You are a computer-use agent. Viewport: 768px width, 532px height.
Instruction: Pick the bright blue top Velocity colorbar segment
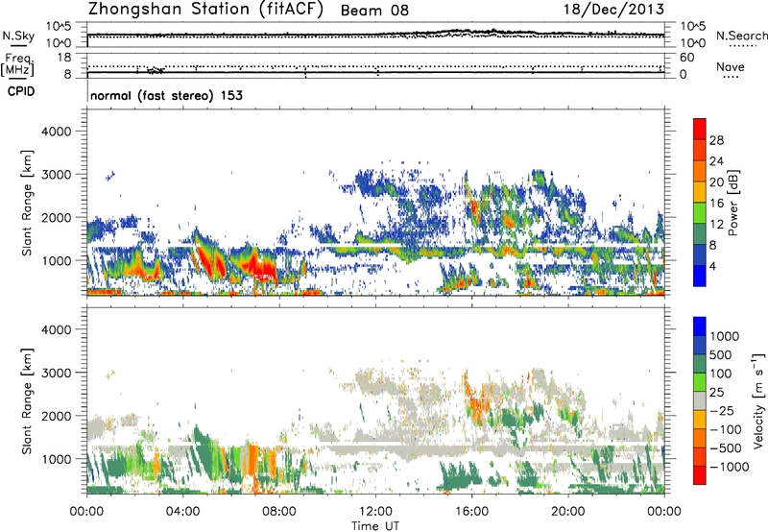(x=700, y=326)
